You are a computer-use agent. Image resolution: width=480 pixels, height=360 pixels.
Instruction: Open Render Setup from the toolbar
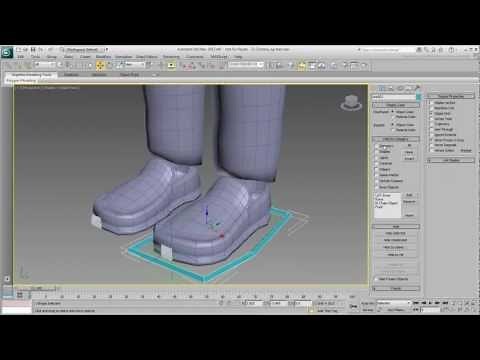point(345,66)
